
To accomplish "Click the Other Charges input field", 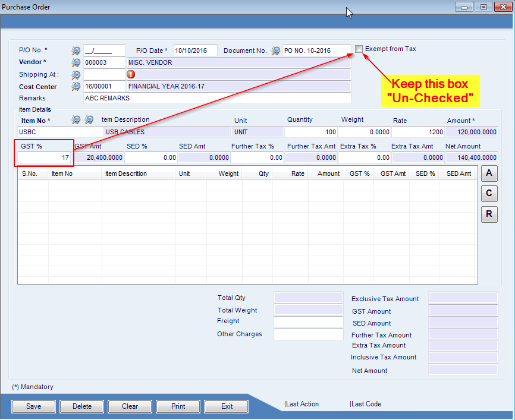I will click(x=309, y=334).
